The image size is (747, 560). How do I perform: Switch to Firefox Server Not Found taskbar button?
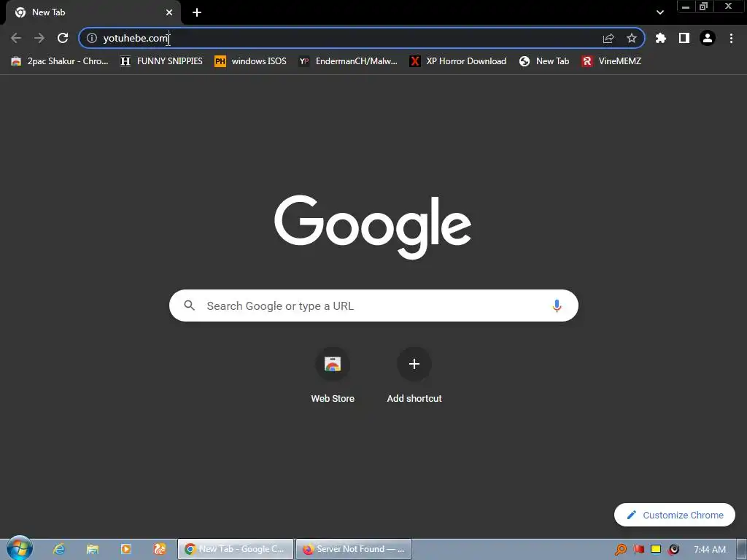point(354,549)
